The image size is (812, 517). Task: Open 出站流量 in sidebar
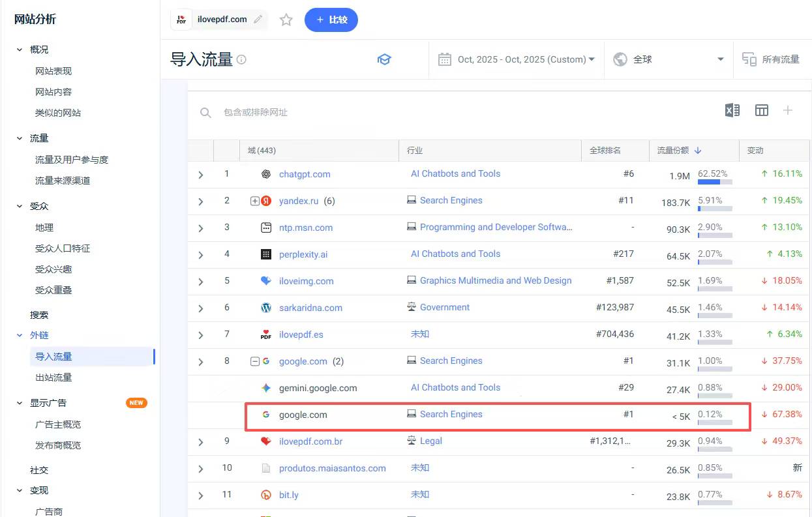pos(53,377)
